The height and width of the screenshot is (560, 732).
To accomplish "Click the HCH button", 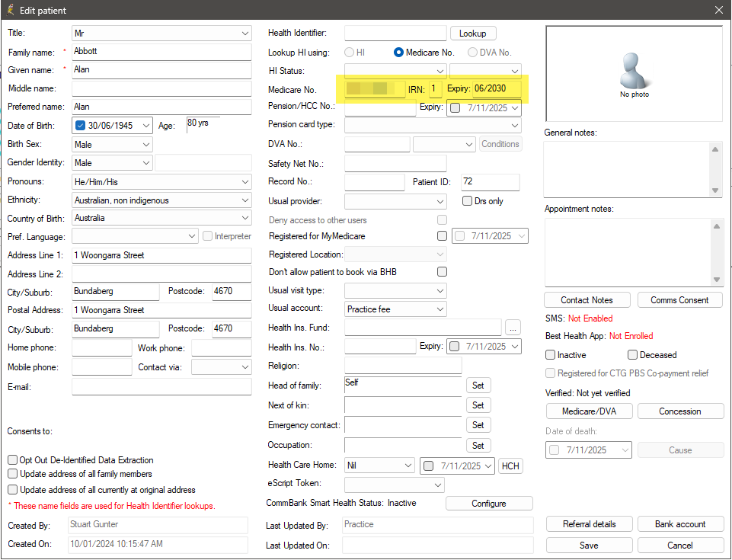I will click(x=510, y=466).
